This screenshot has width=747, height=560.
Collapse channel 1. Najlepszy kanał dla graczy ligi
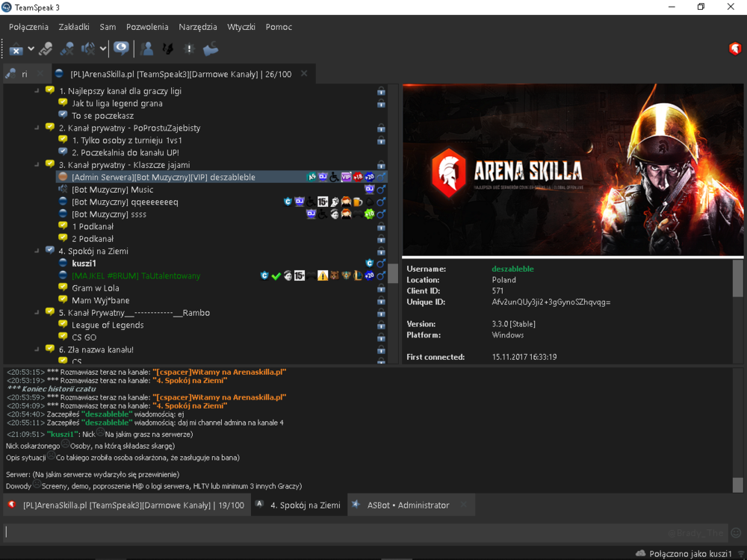click(x=37, y=90)
